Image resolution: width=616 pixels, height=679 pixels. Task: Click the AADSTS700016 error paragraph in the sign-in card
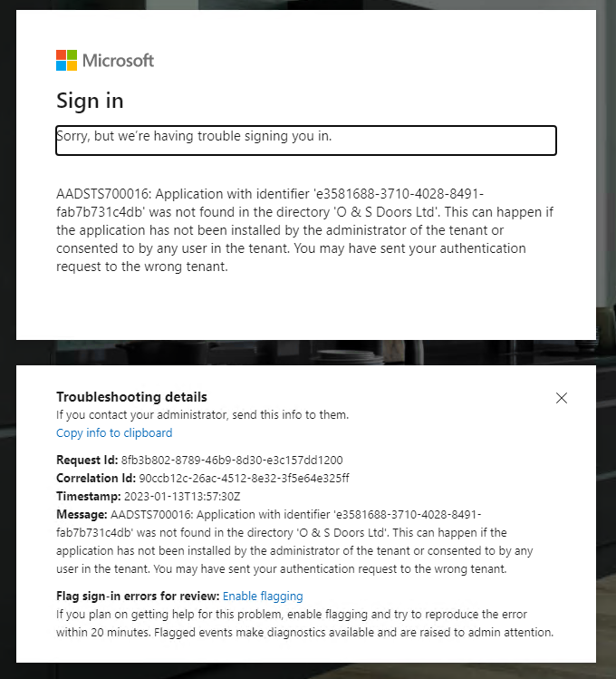click(304, 230)
